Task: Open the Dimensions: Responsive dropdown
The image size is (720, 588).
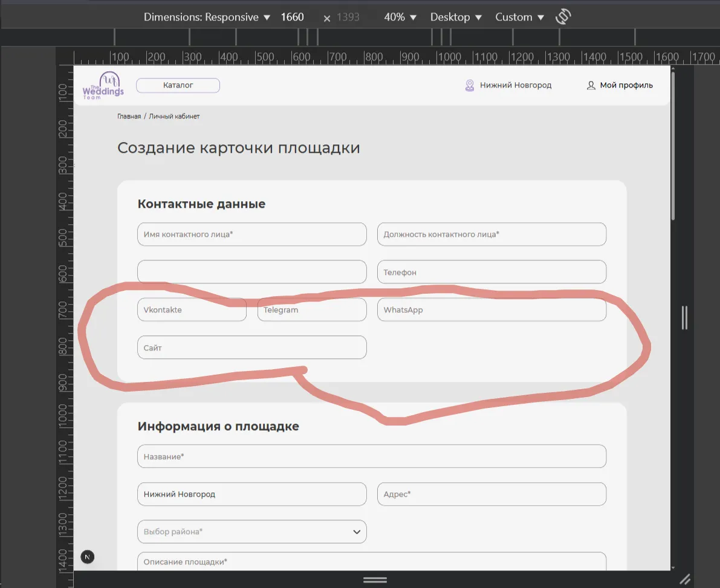Action: pyautogui.click(x=206, y=17)
